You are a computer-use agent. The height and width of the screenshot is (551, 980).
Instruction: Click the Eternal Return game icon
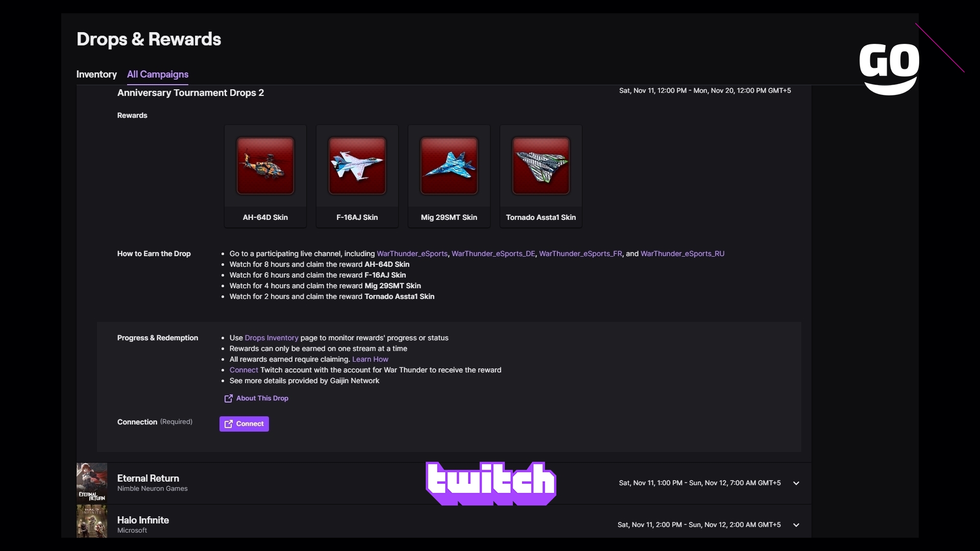[91, 482]
